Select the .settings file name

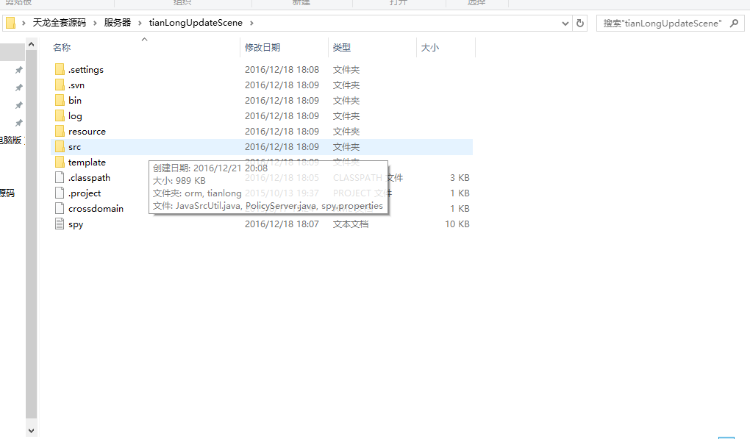click(86, 69)
